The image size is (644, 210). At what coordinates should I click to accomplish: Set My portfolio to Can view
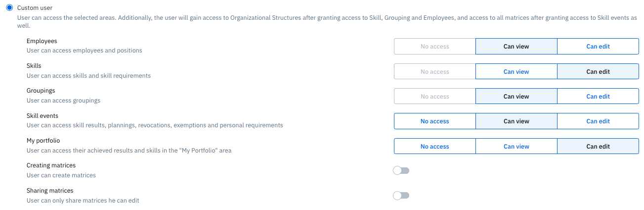(x=516, y=147)
